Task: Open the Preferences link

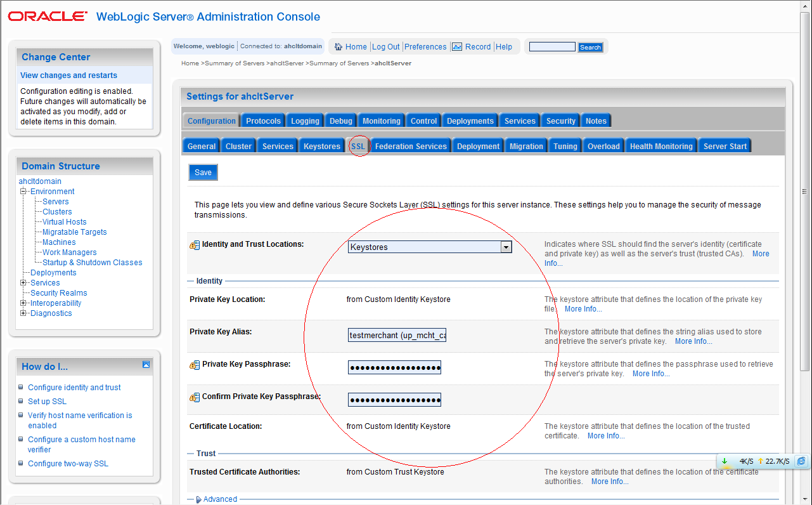Action: pyautogui.click(x=425, y=47)
